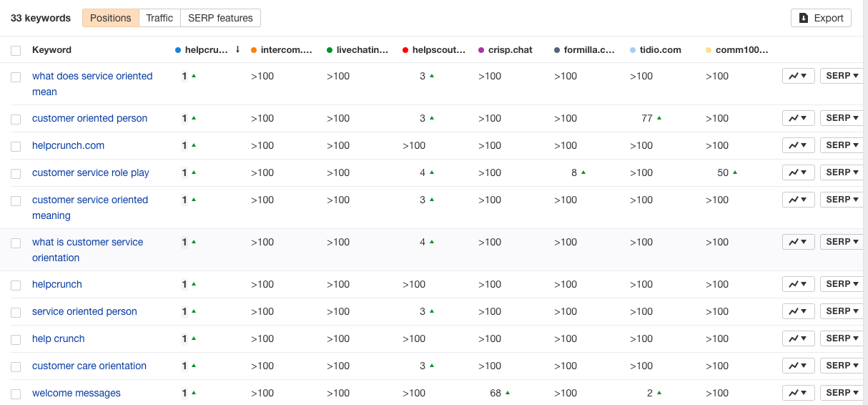
Task: Open SERP dropdown for 'customer service role play'
Action: point(842,172)
